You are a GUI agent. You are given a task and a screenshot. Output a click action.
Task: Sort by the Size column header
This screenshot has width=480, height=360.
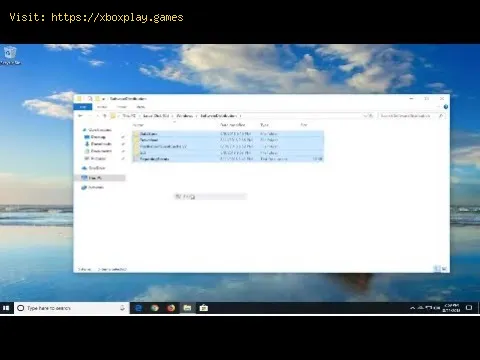coord(304,125)
